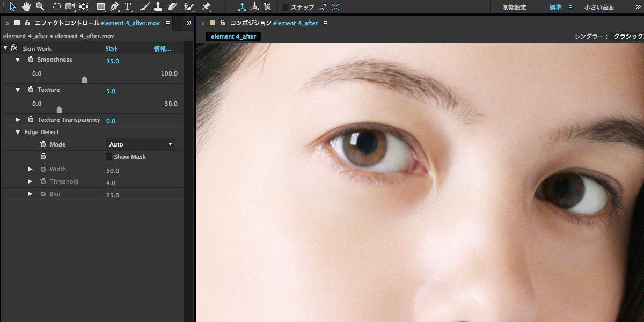Select the Pen tool
This screenshot has width=644, height=322.
click(x=114, y=7)
